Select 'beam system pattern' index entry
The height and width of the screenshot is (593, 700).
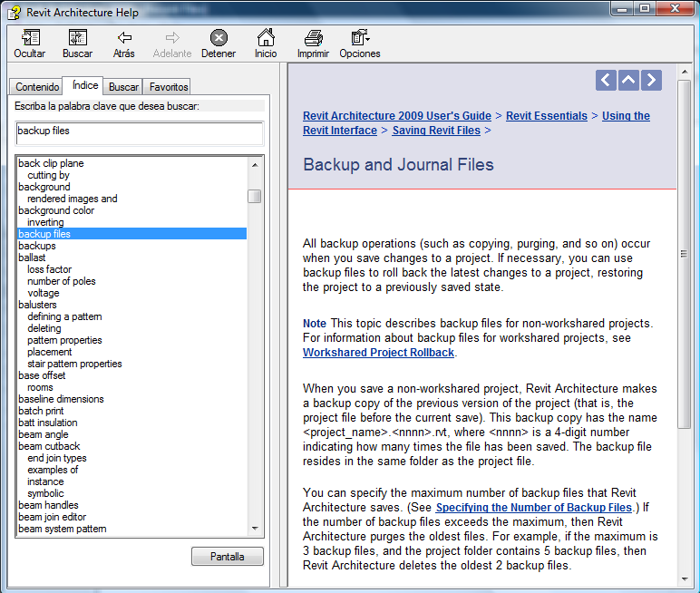[x=63, y=529]
